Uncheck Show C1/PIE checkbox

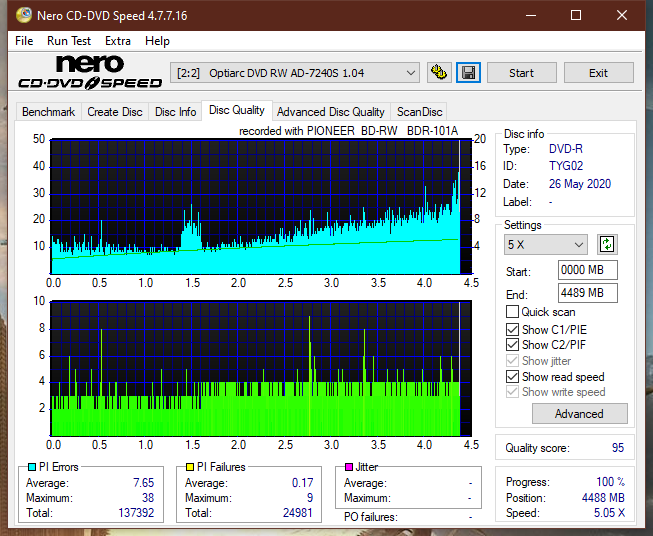[x=512, y=329]
